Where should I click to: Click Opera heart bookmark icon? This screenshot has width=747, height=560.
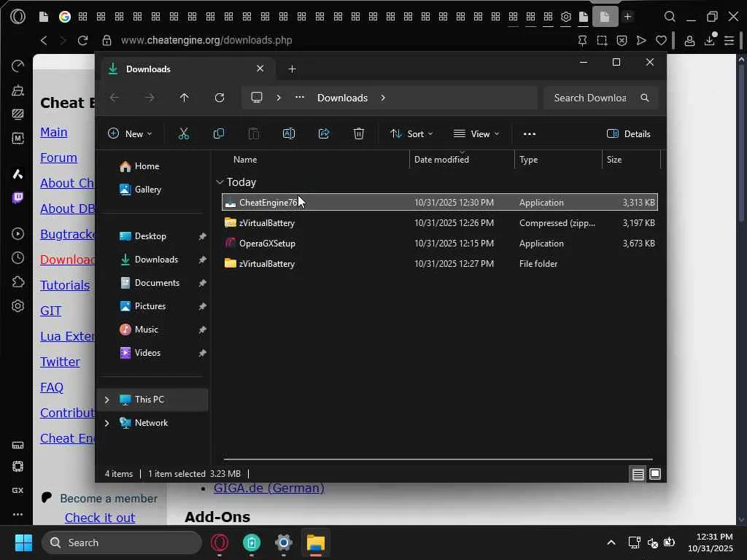coord(661,41)
